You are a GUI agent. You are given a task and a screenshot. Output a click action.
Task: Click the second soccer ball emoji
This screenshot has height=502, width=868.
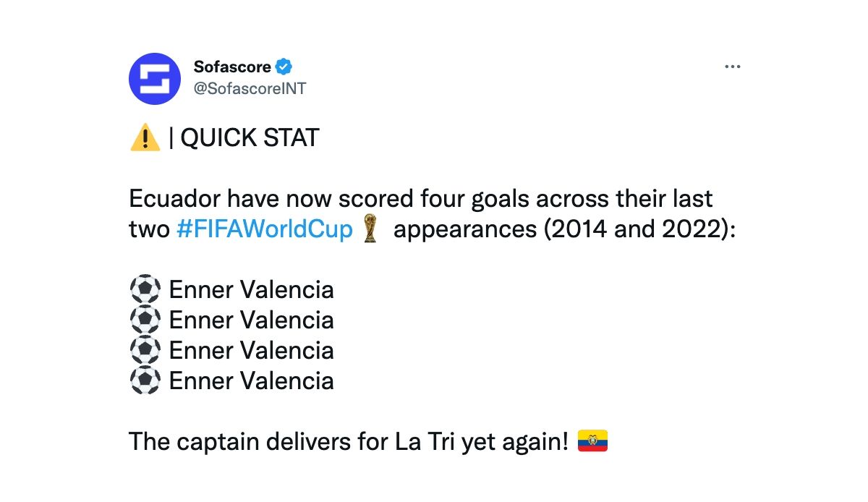click(145, 320)
